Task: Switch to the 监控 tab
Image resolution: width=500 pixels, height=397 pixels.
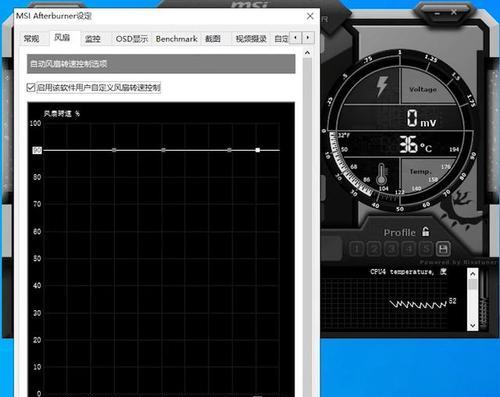Action: [93, 39]
